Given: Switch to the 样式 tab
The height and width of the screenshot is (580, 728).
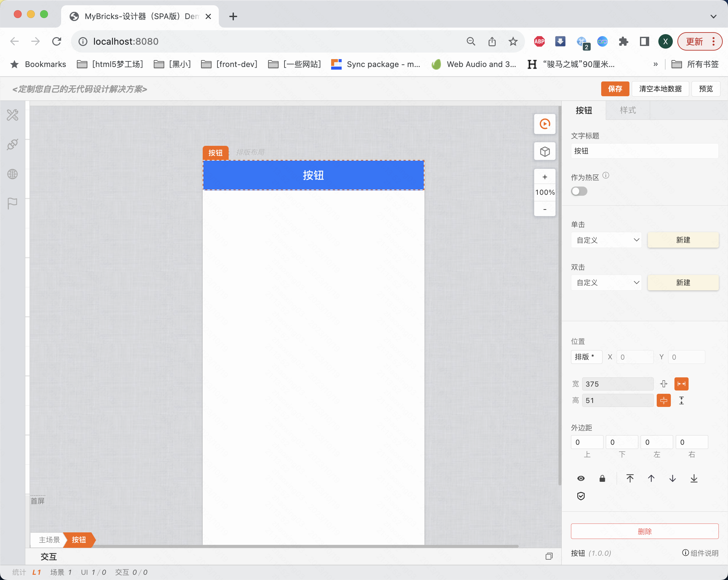Looking at the screenshot, I should (628, 110).
